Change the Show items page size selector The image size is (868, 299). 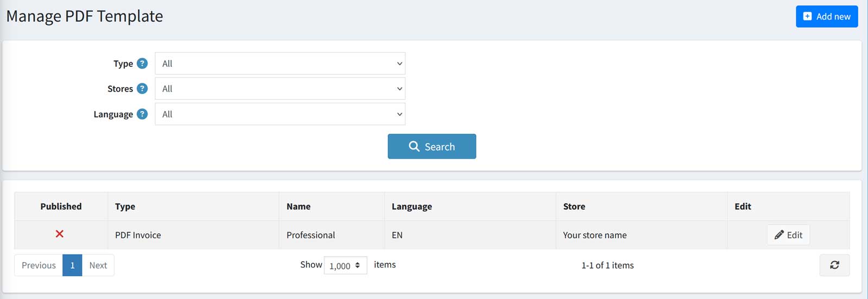(345, 265)
